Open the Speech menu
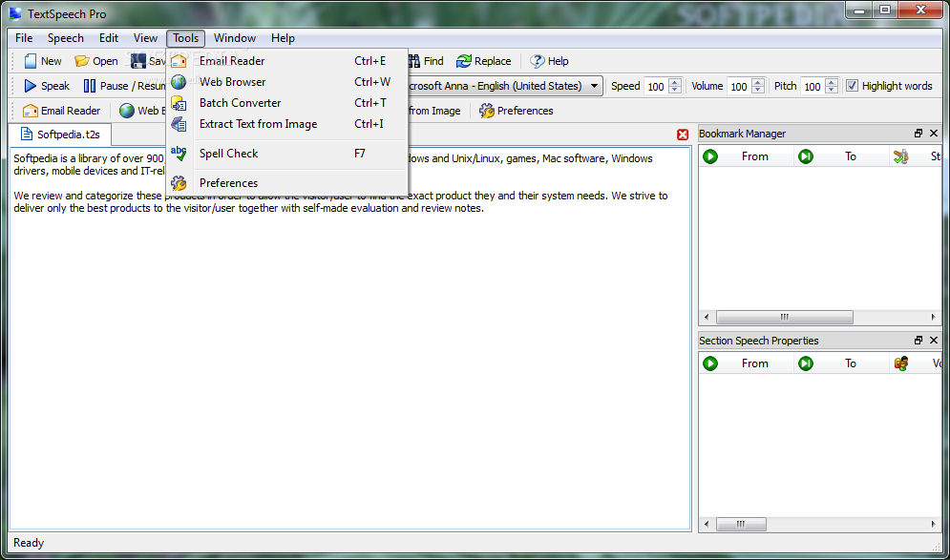The width and height of the screenshot is (950, 560). coord(66,38)
